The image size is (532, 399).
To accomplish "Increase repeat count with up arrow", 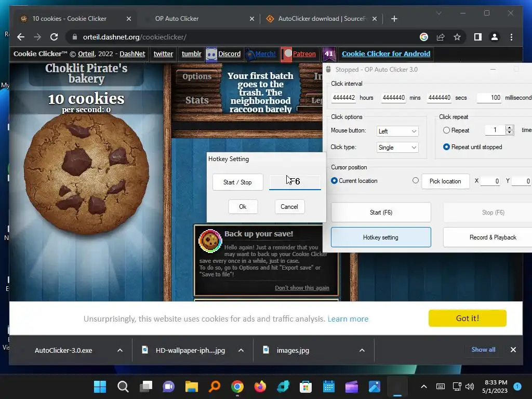I will pos(509,128).
